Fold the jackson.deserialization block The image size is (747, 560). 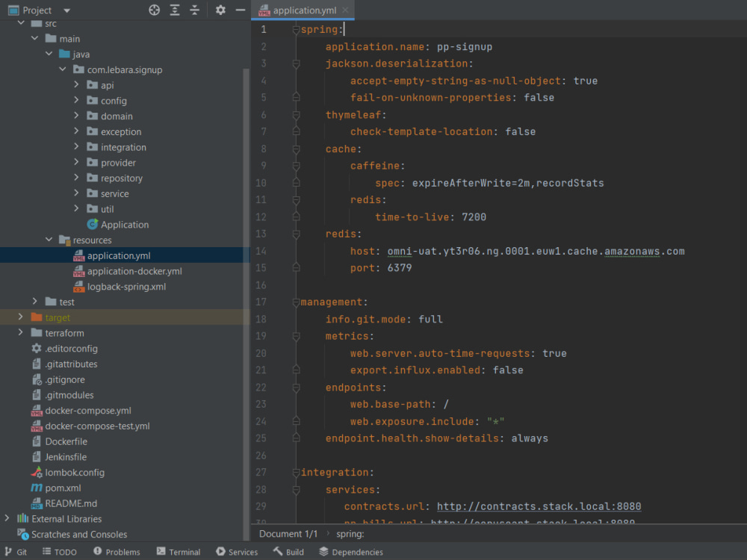click(x=296, y=63)
